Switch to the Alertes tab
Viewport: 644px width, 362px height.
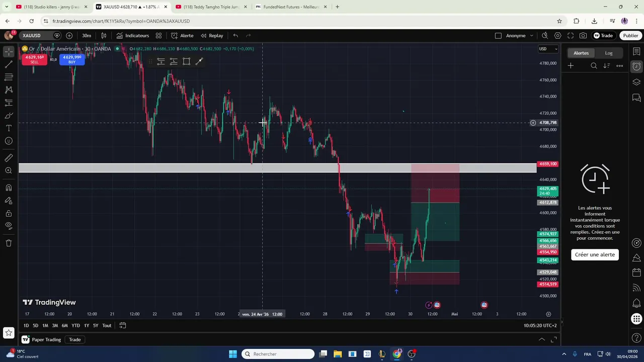[581, 53]
